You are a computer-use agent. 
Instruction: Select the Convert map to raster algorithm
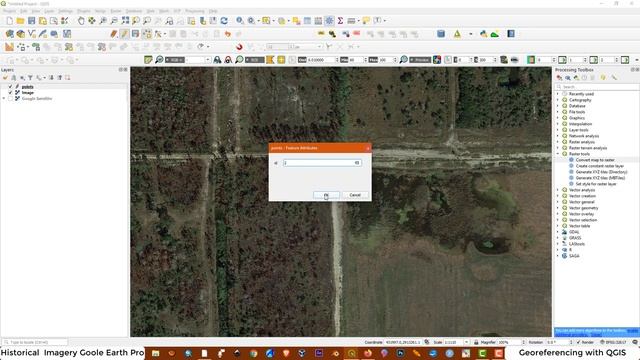point(595,160)
